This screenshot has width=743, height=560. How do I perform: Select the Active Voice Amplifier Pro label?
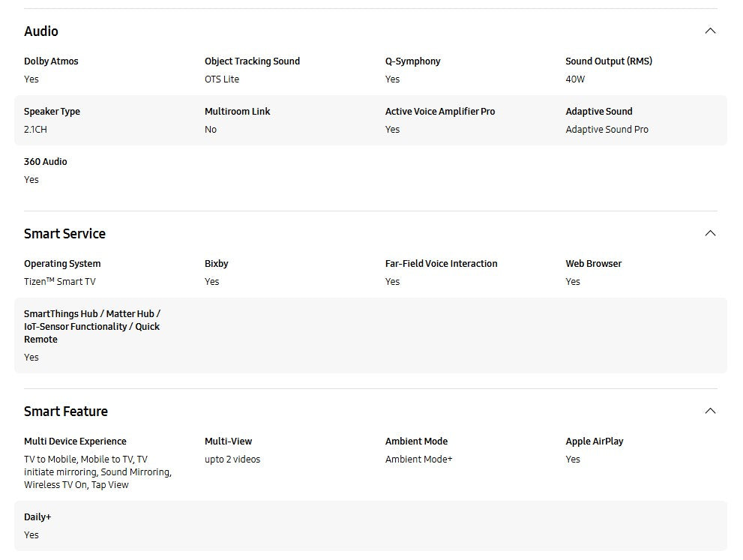(440, 112)
